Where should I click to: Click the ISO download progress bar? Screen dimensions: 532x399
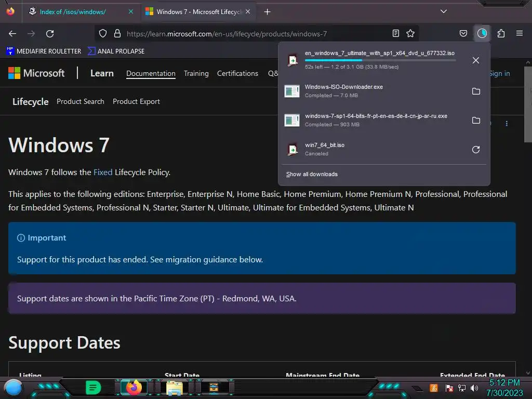(380, 60)
